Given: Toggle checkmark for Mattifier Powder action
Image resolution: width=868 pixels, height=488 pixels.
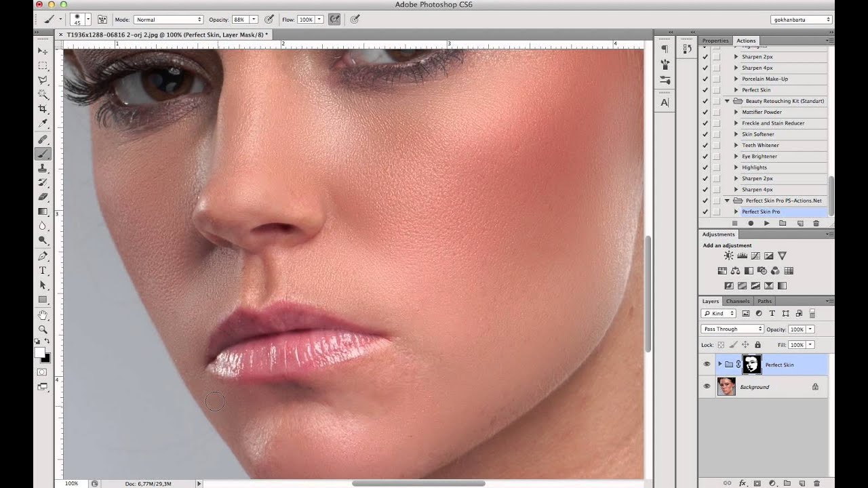Looking at the screenshot, I should tap(705, 112).
